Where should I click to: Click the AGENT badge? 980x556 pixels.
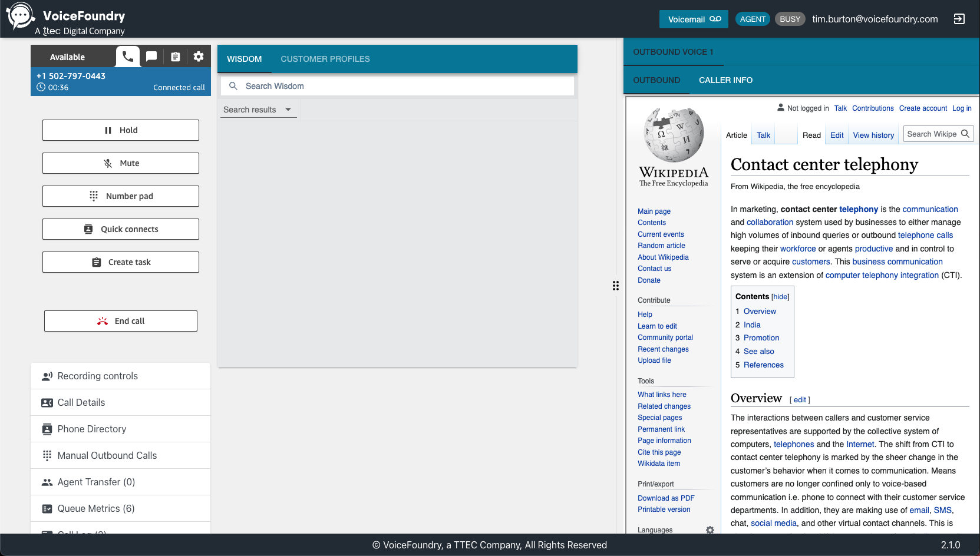pyautogui.click(x=753, y=19)
